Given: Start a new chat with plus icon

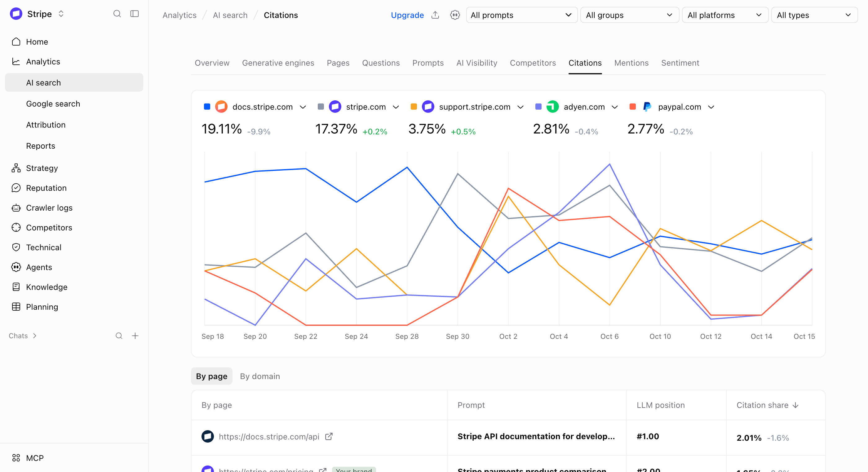Looking at the screenshot, I should click(x=135, y=336).
